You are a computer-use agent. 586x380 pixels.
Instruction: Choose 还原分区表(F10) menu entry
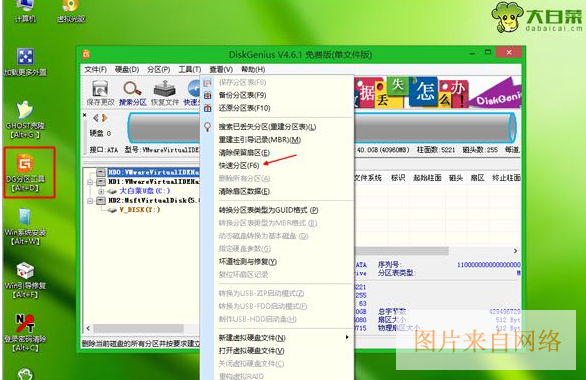pos(244,108)
